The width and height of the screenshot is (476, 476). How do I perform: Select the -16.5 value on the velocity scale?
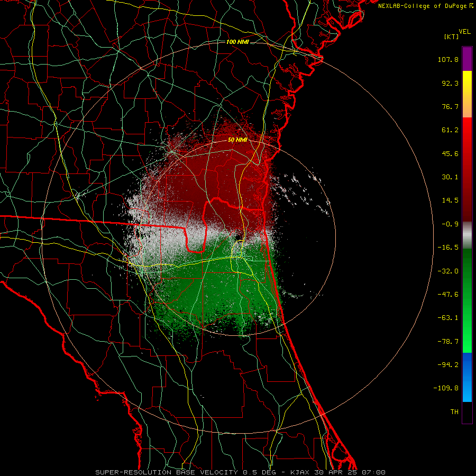448,248
